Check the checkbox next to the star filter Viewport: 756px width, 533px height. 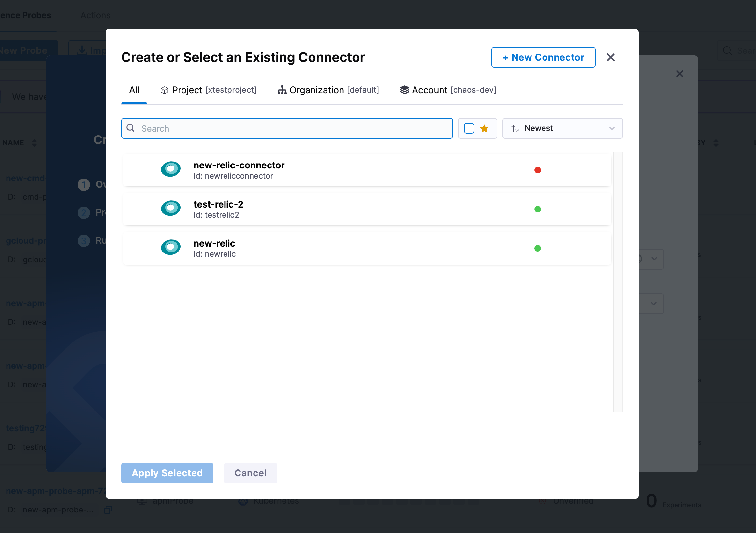(469, 128)
